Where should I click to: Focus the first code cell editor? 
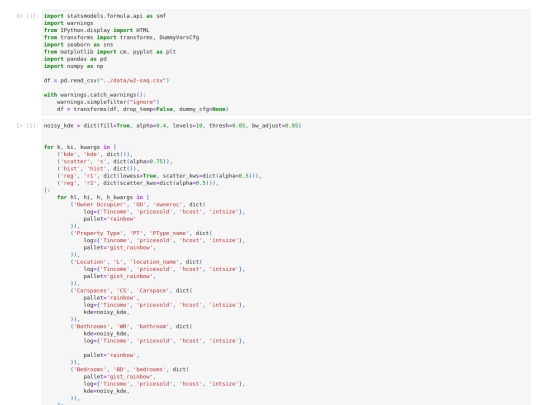coord(286,62)
